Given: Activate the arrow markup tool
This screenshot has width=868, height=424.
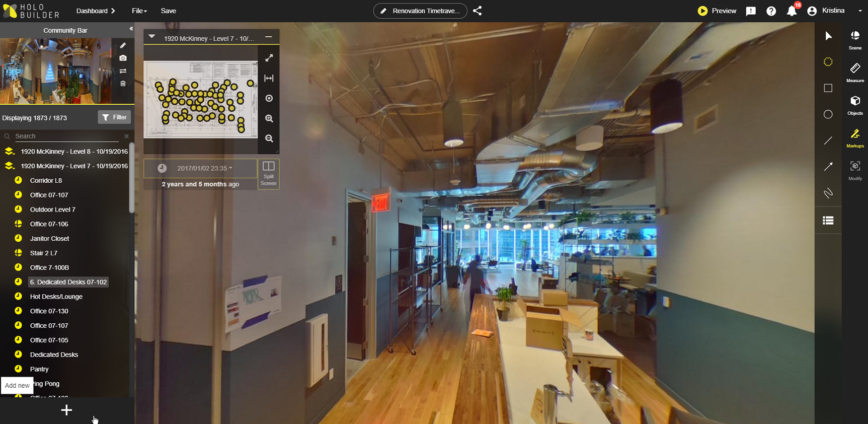Looking at the screenshot, I should click(x=828, y=167).
